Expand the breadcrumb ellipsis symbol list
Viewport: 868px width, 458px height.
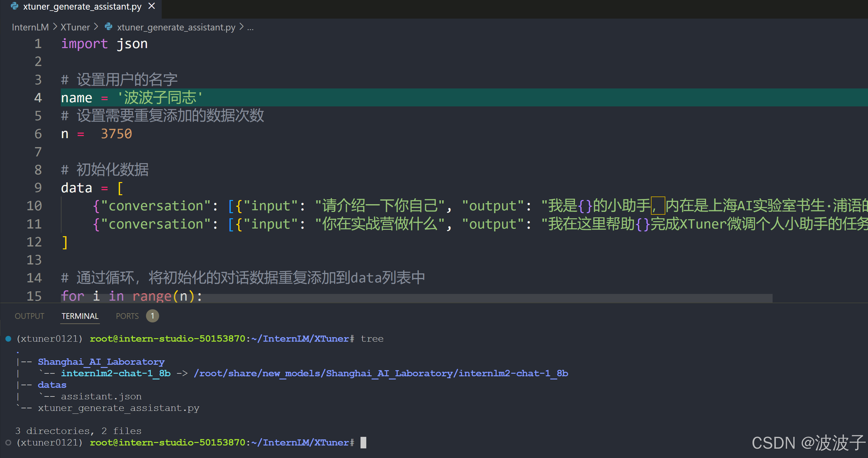point(250,27)
